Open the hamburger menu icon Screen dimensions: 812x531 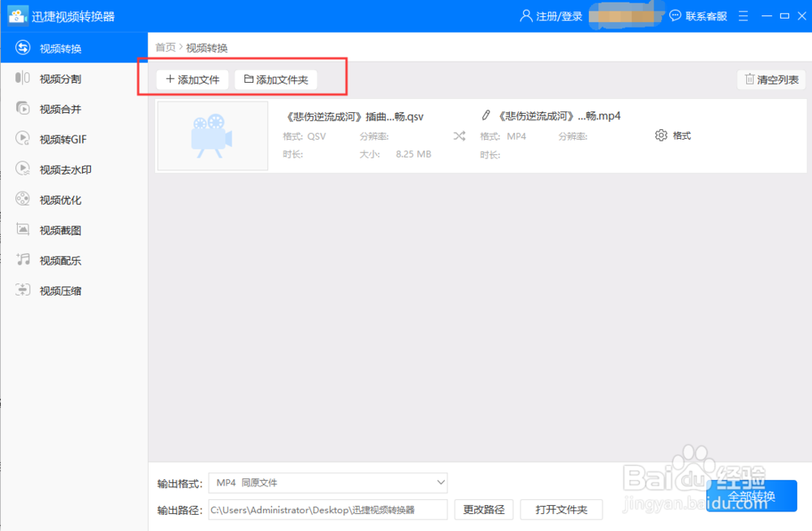point(743,16)
